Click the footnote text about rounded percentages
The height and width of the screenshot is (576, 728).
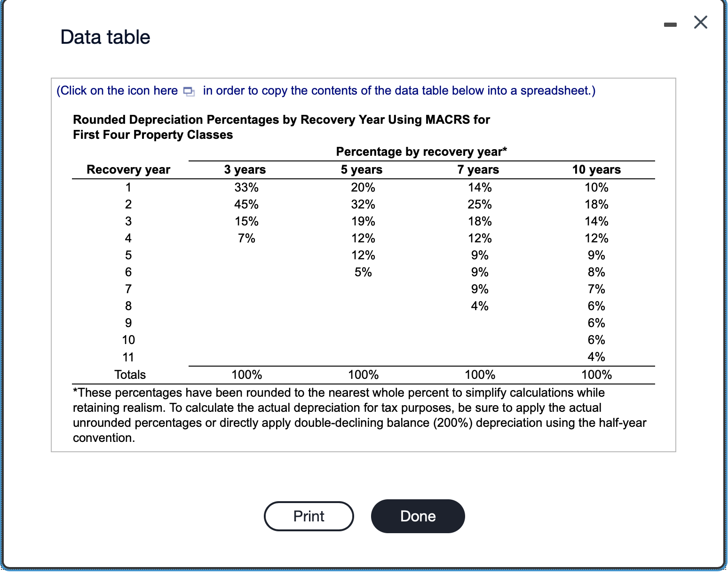tap(359, 414)
